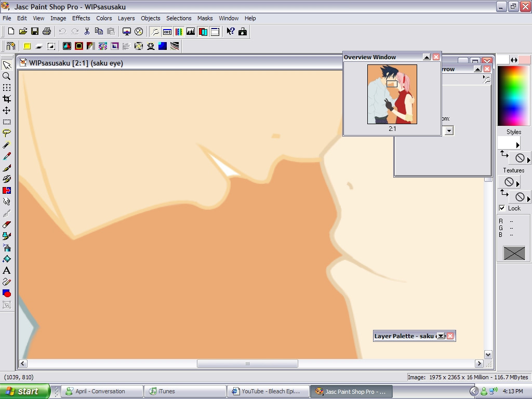
Task: Select the Arrow tool in tool palette
Action: [x=7, y=64]
